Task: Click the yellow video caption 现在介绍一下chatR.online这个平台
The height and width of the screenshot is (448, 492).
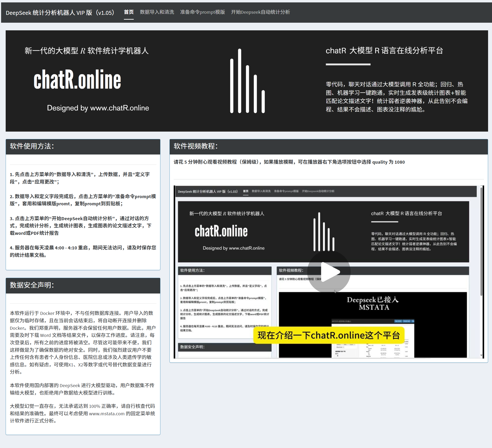Action: point(329,335)
